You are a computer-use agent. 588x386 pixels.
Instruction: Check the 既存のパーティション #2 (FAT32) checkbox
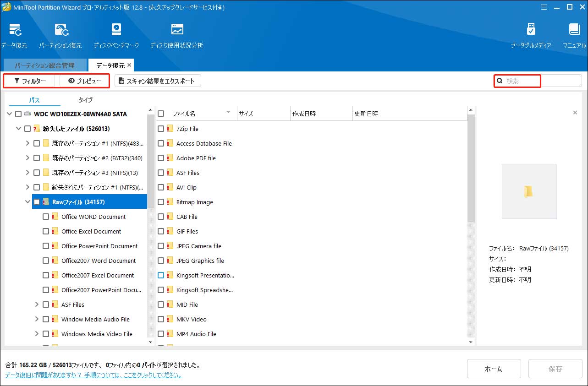pyautogui.click(x=37, y=158)
